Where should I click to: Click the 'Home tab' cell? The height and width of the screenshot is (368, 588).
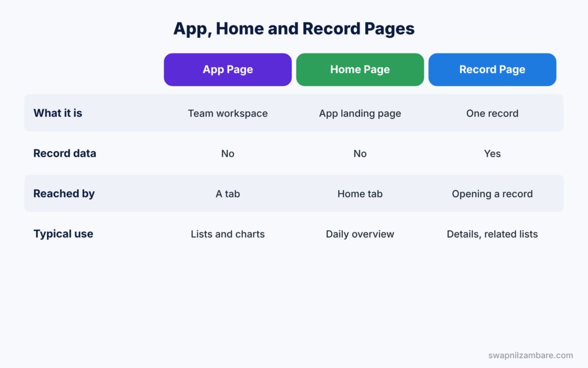coord(360,194)
